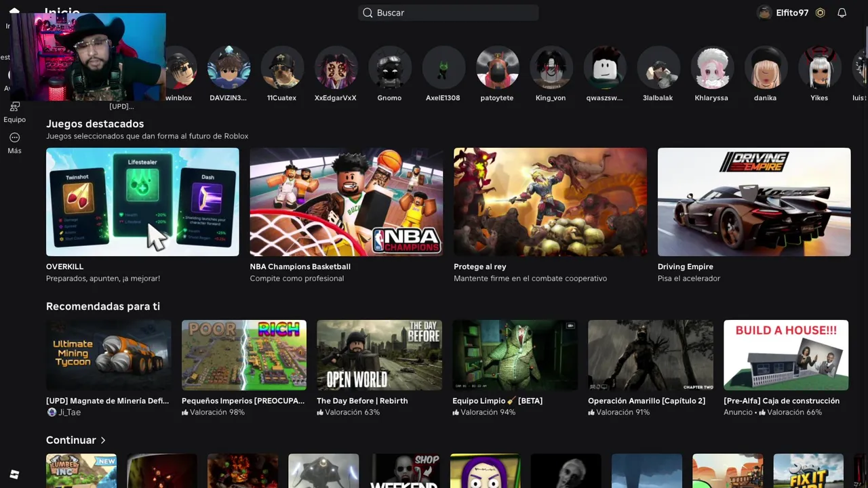868x488 pixels.
Task: Open friend 3lalbalak's avatar
Action: point(658,68)
